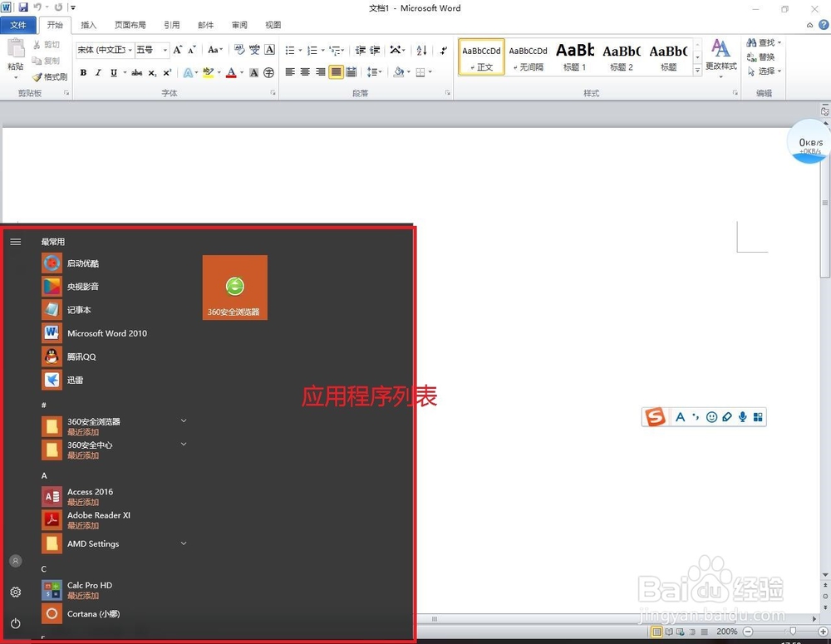Open the 360安全浏览器 tile in Start menu
Viewport: 831px width, 644px height.
[x=235, y=287]
